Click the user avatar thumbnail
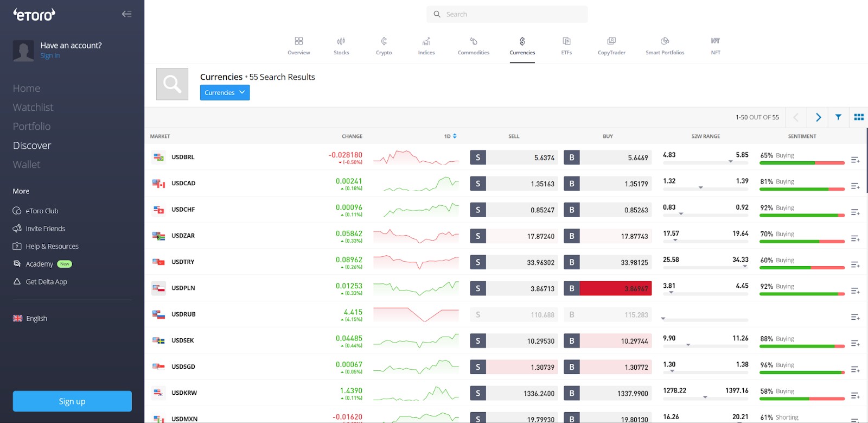 tap(23, 50)
